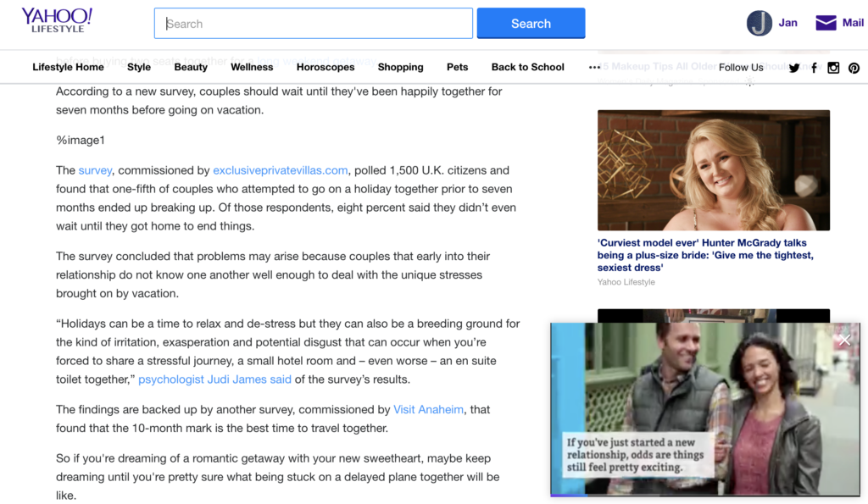This screenshot has height=504, width=868.
Task: Seek using the floating video progress bar
Action: [705, 495]
